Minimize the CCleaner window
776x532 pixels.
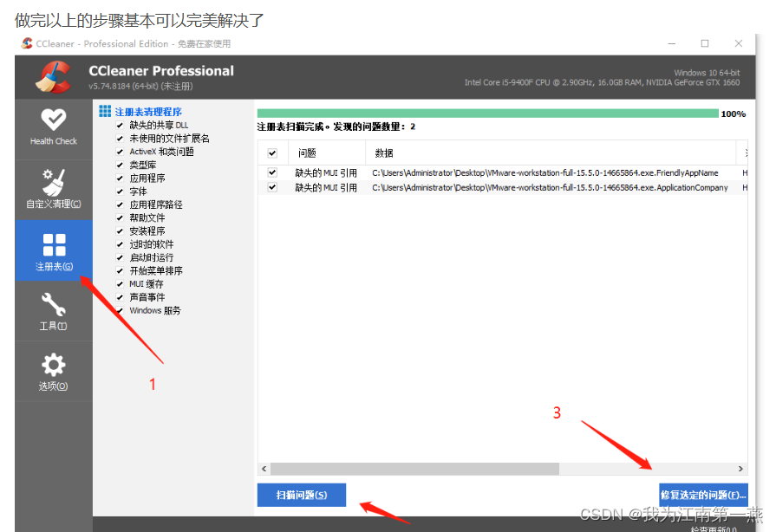[x=672, y=43]
